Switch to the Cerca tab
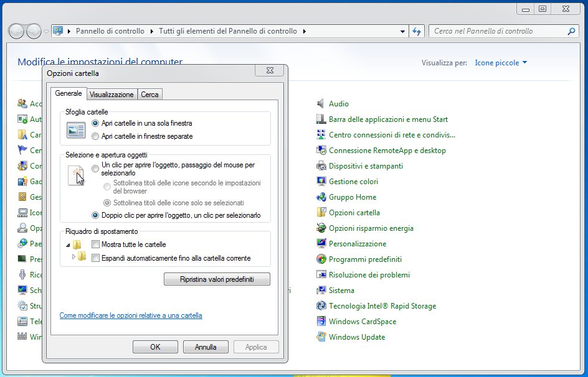Screen dimensions: 588x377 tap(149, 95)
